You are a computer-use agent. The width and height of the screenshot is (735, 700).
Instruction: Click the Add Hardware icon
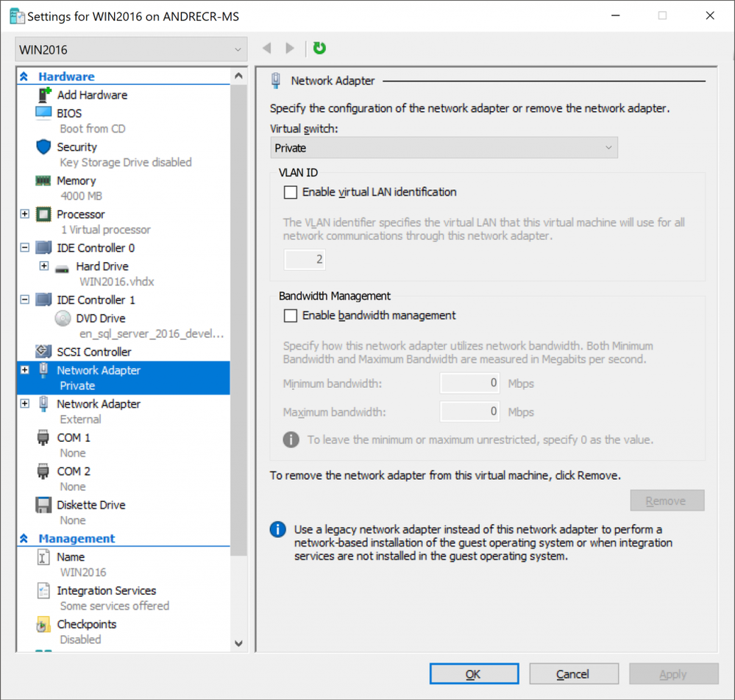pyautogui.click(x=44, y=95)
